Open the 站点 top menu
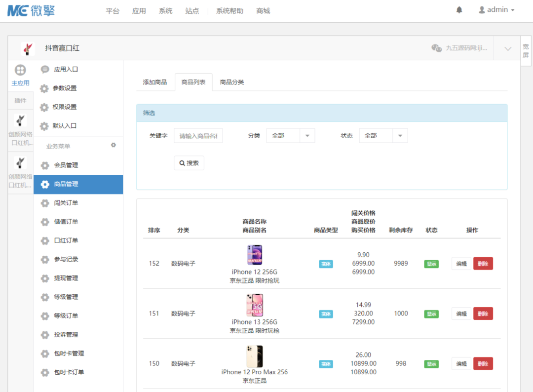 coord(192,11)
